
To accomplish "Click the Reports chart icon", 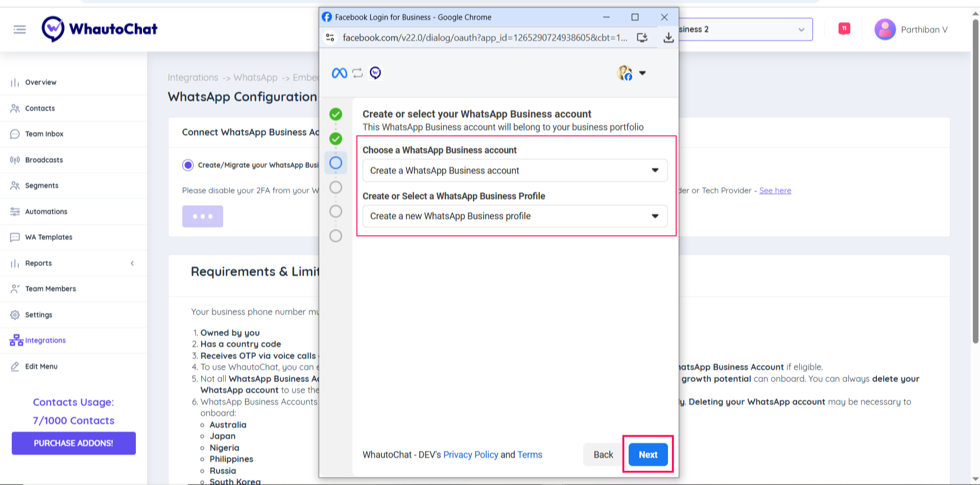I will (x=15, y=263).
